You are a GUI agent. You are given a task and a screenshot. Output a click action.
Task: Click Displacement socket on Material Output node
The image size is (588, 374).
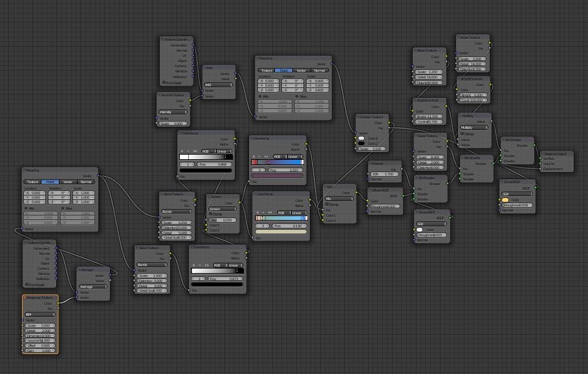click(541, 169)
